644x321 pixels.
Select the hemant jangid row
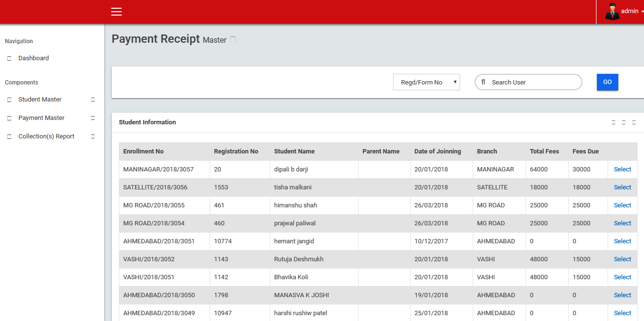(622, 241)
